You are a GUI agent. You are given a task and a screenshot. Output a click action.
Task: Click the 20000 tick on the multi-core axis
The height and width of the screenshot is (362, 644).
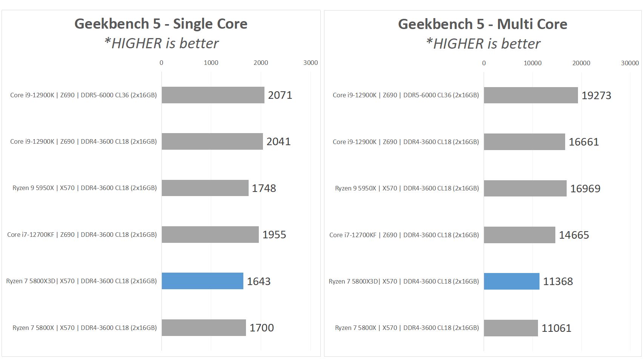(x=581, y=63)
